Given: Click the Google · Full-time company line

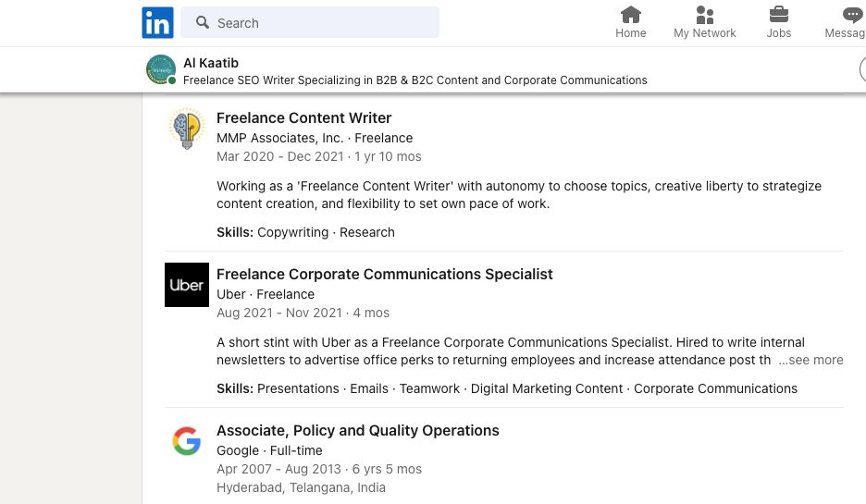Looking at the screenshot, I should point(269,450).
